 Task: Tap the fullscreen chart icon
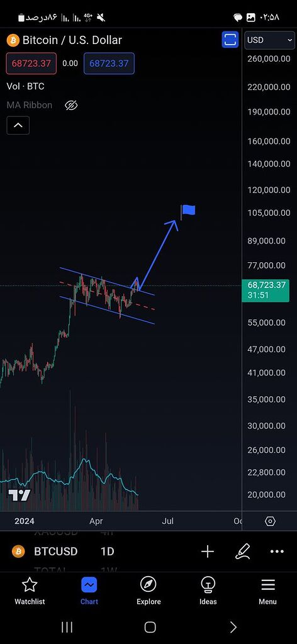[x=230, y=40]
